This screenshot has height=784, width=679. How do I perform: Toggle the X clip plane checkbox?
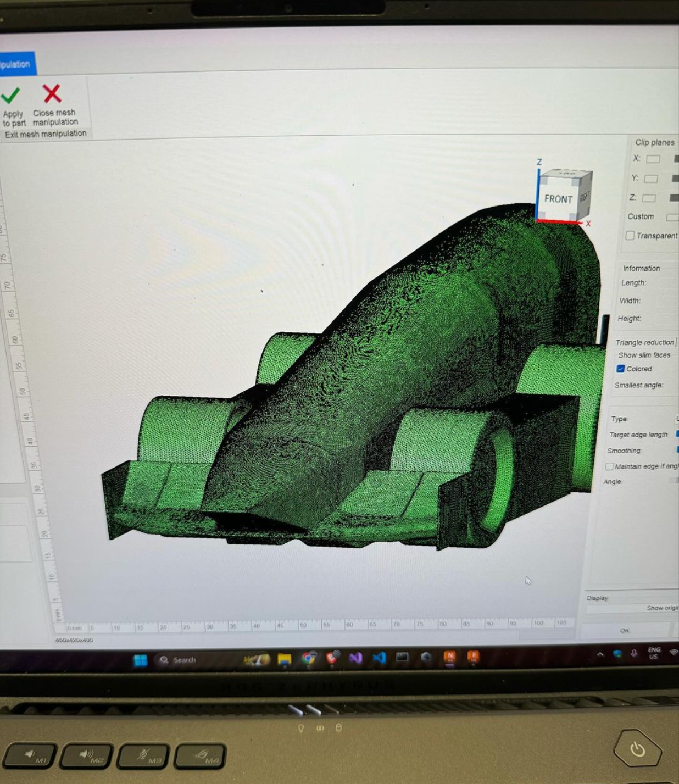click(653, 159)
